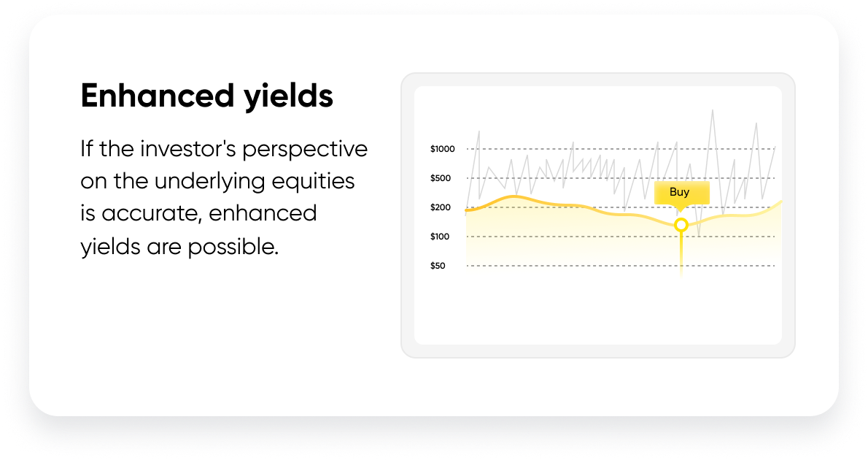Screen dimensions: 868x460
Task: Click the yellow curve's peak near $200
Action: [x=515, y=196]
